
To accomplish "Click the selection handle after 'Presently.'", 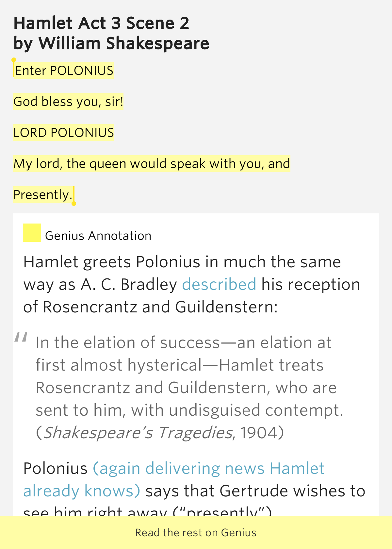I will pyautogui.click(x=74, y=203).
